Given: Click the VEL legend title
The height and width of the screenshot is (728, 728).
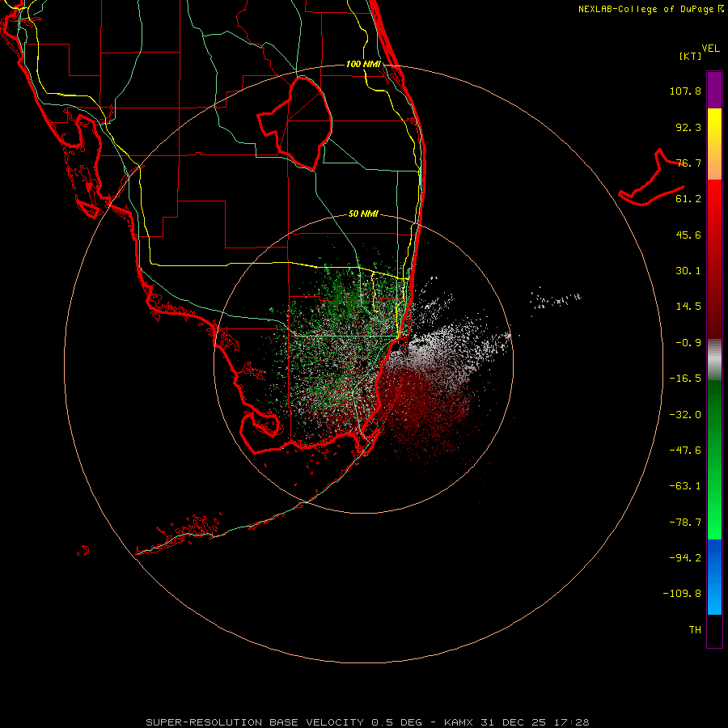Looking at the screenshot, I should pos(710,49).
